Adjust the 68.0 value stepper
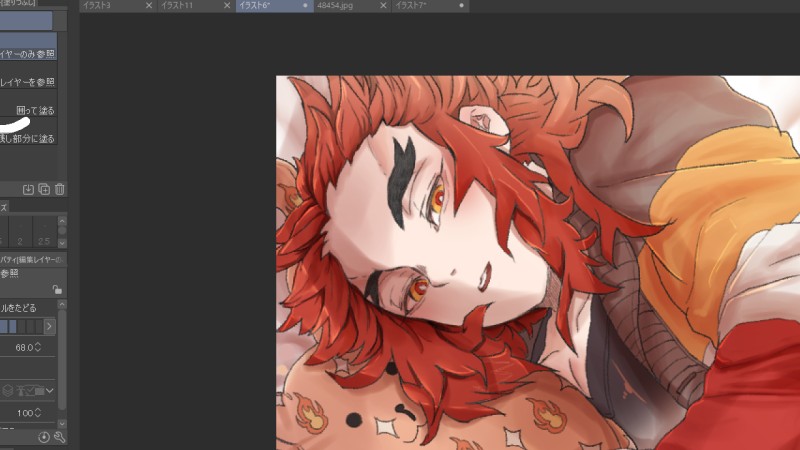 click(37, 347)
